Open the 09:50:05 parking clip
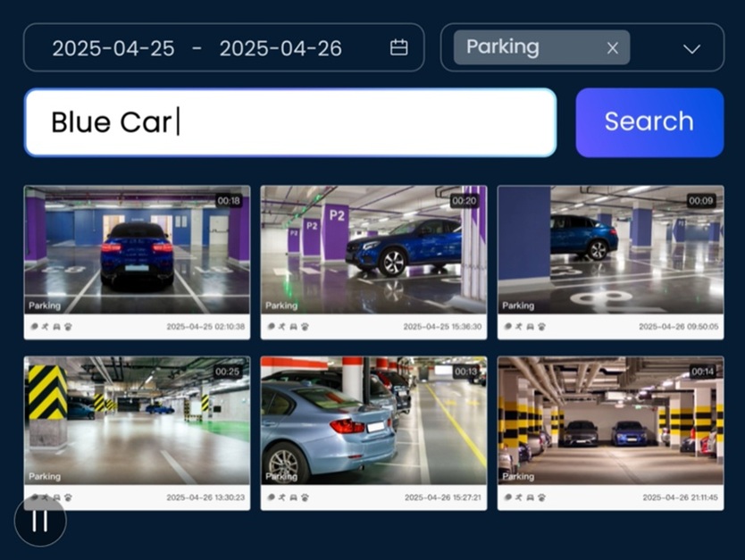The height and width of the screenshot is (560, 745). pos(610,249)
